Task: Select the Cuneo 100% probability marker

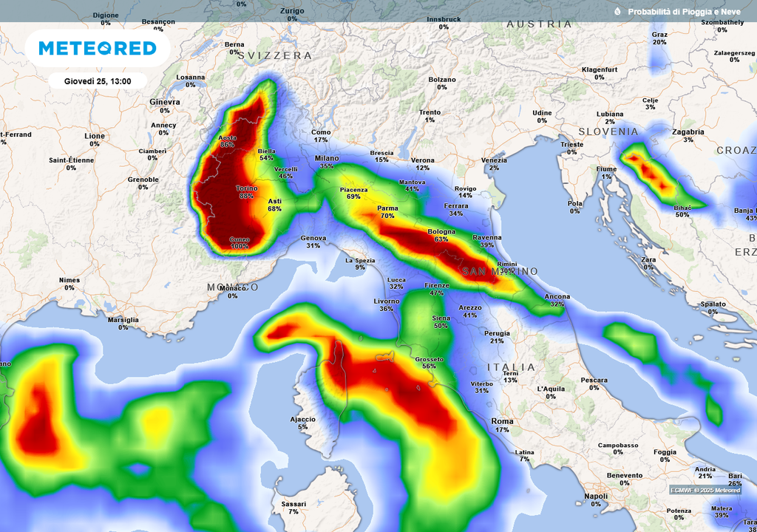Action: [240, 242]
